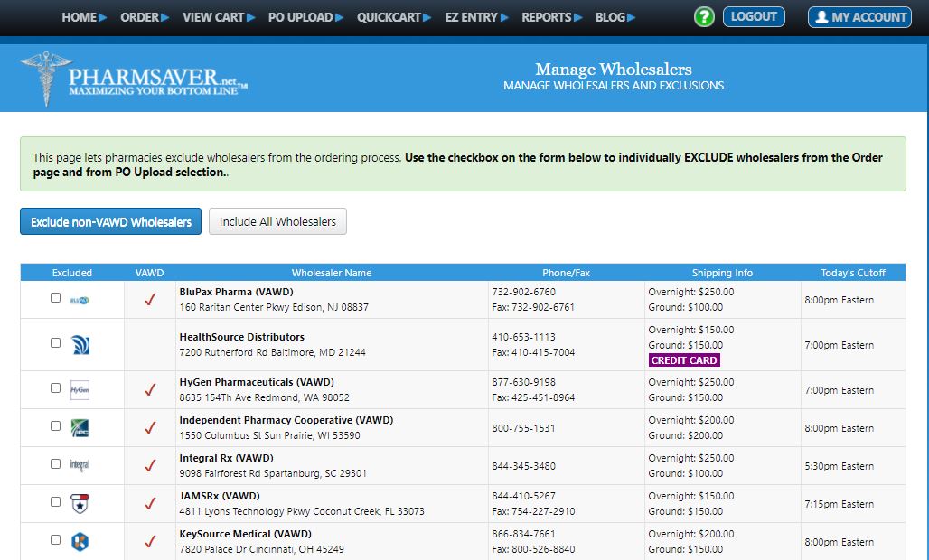Mark Integral Rx as excluded
The width and height of the screenshot is (929, 560).
56,463
